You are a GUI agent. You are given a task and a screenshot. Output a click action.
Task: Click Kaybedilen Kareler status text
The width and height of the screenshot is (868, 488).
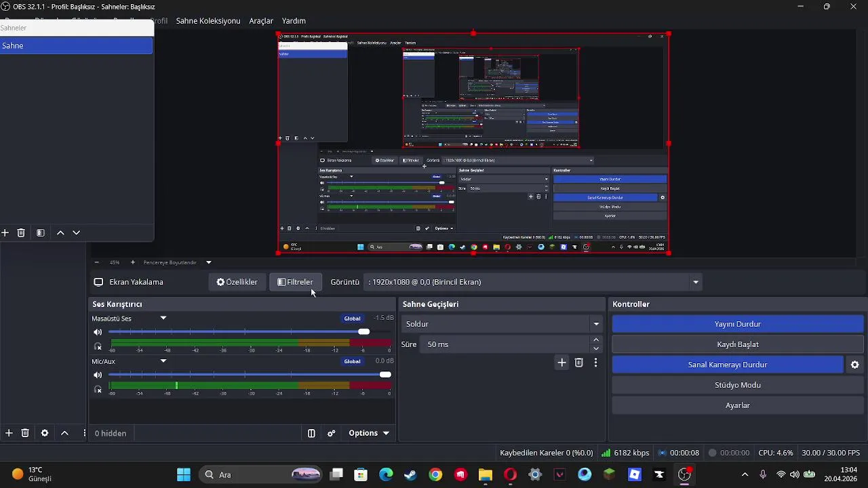click(x=547, y=453)
